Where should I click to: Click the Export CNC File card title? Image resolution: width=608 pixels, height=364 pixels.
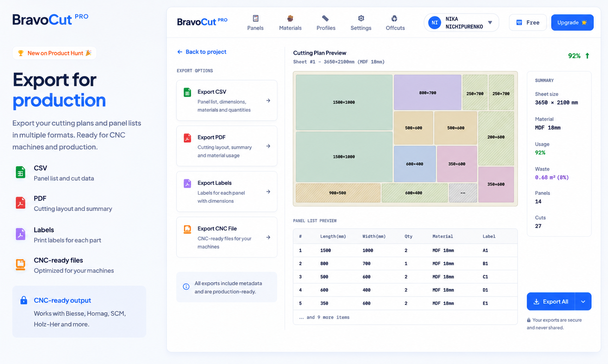(217, 228)
